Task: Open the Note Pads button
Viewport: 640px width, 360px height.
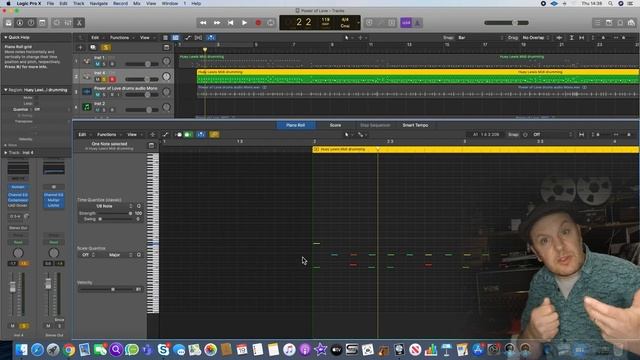Action: click(609, 23)
